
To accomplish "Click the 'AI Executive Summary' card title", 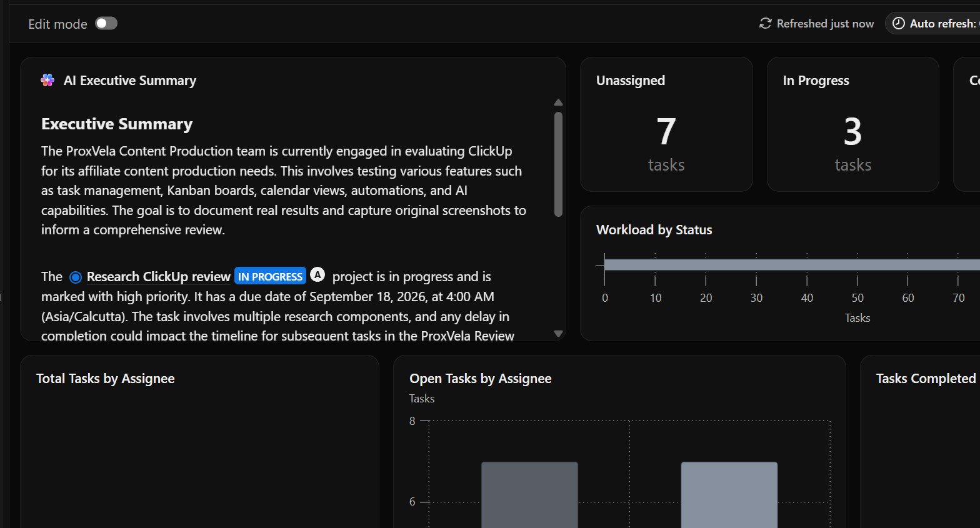I will 130,81.
